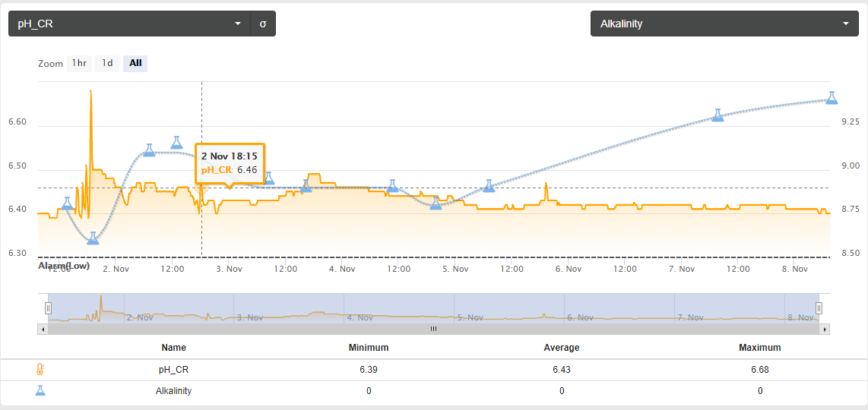Open the Alkalinity parameter dropdown
This screenshot has width=868, height=410.
pos(724,24)
